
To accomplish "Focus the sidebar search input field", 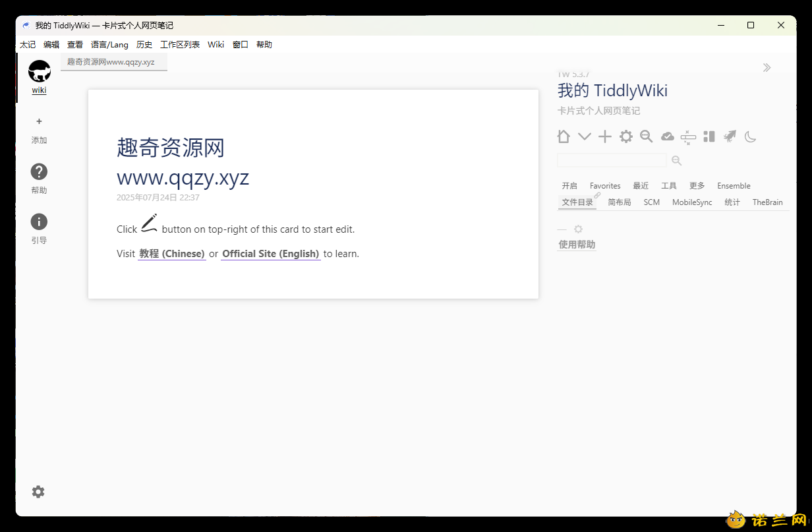I will [612, 160].
